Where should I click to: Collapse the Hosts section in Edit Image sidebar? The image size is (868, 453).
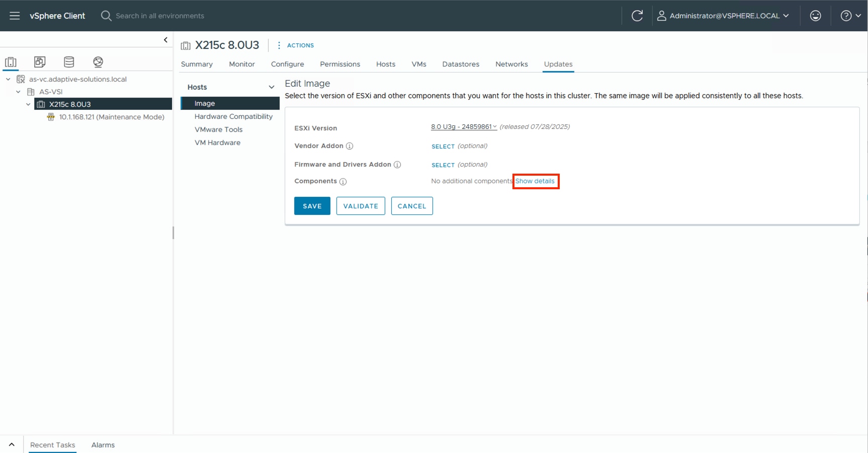pyautogui.click(x=272, y=87)
